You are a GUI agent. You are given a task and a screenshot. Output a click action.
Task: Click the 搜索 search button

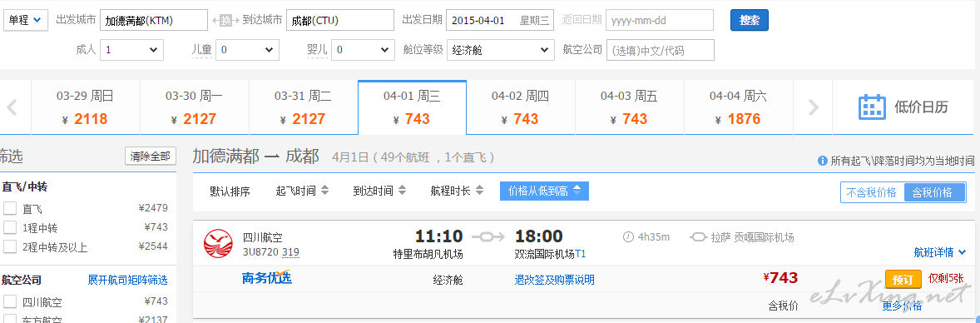tap(750, 20)
